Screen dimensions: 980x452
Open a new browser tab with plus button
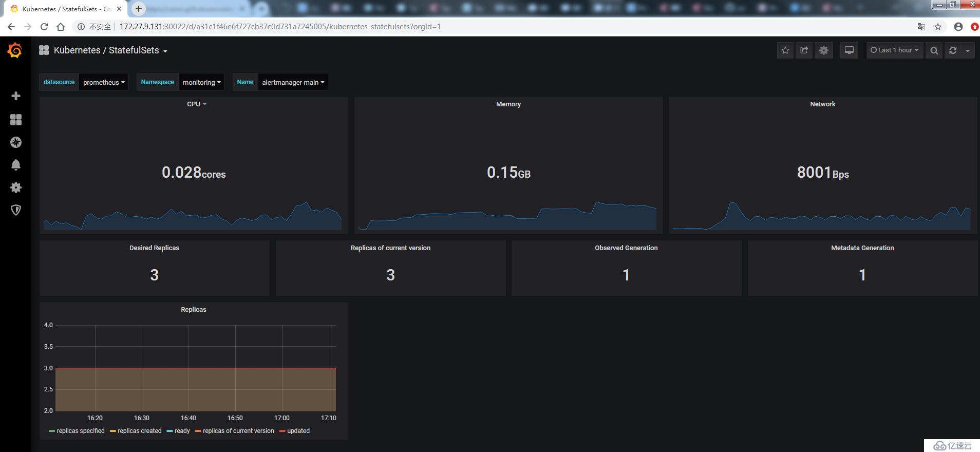point(139,9)
